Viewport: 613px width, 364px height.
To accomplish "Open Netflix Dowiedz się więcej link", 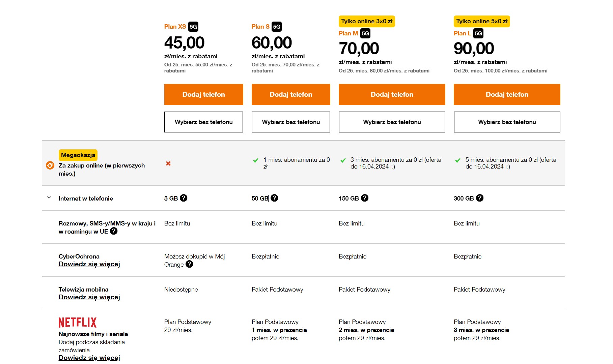I will tap(89, 358).
